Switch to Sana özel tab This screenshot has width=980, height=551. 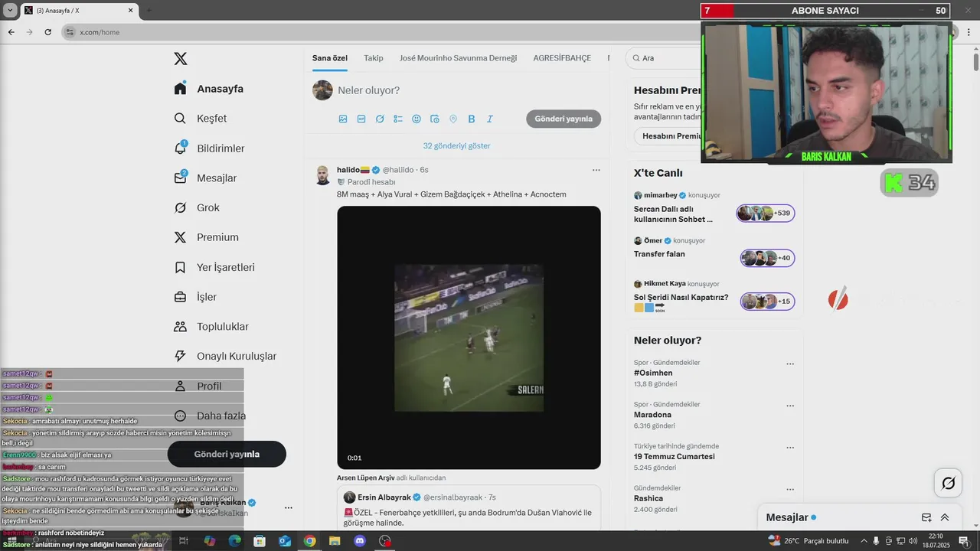pos(330,58)
